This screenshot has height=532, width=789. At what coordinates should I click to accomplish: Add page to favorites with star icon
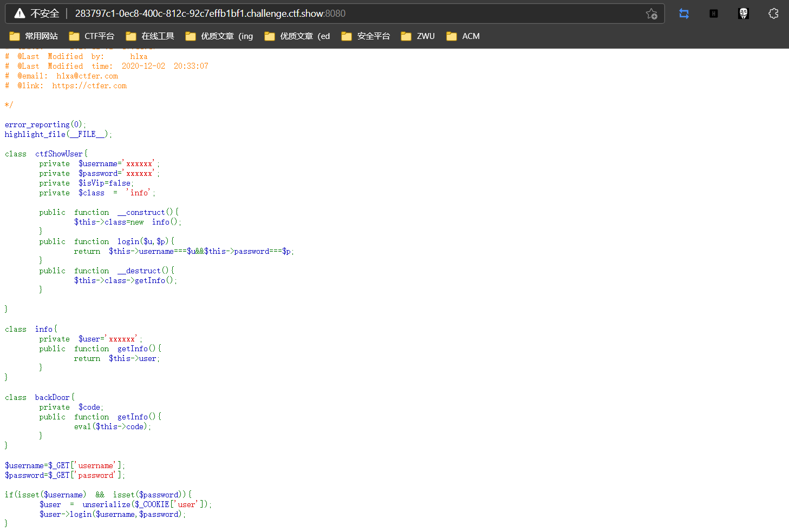tap(651, 14)
